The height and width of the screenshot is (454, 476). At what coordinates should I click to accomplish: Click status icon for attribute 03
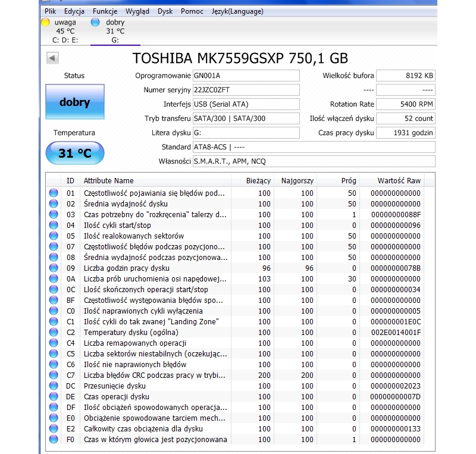coord(54,214)
